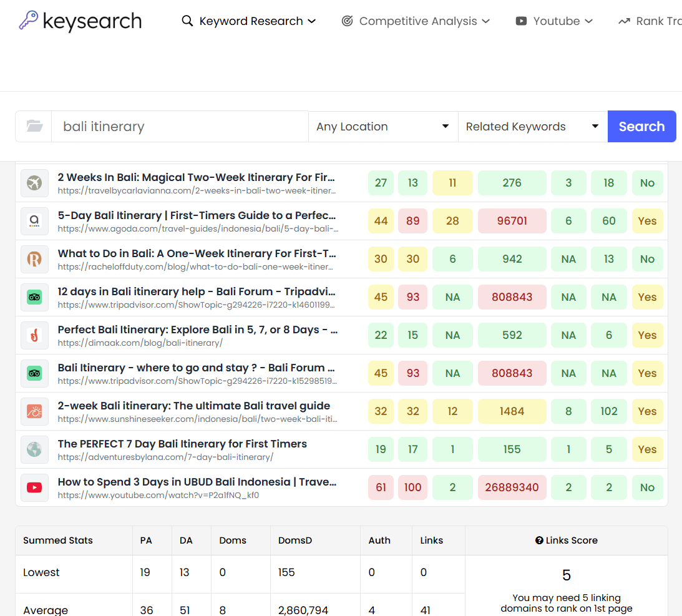Click the 102 value in sunshineseeker row
Image resolution: width=682 pixels, height=616 pixels.
(609, 411)
